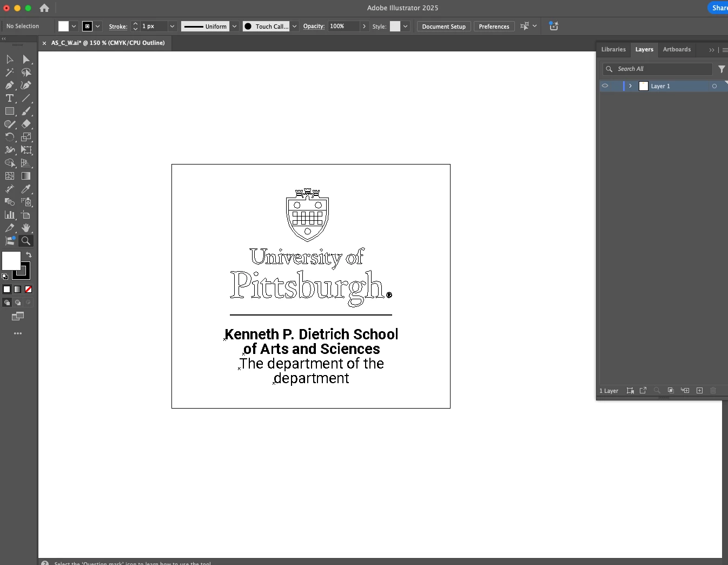This screenshot has width=728, height=565.
Task: Select the Symbol Sprayer tool
Action: point(26,202)
